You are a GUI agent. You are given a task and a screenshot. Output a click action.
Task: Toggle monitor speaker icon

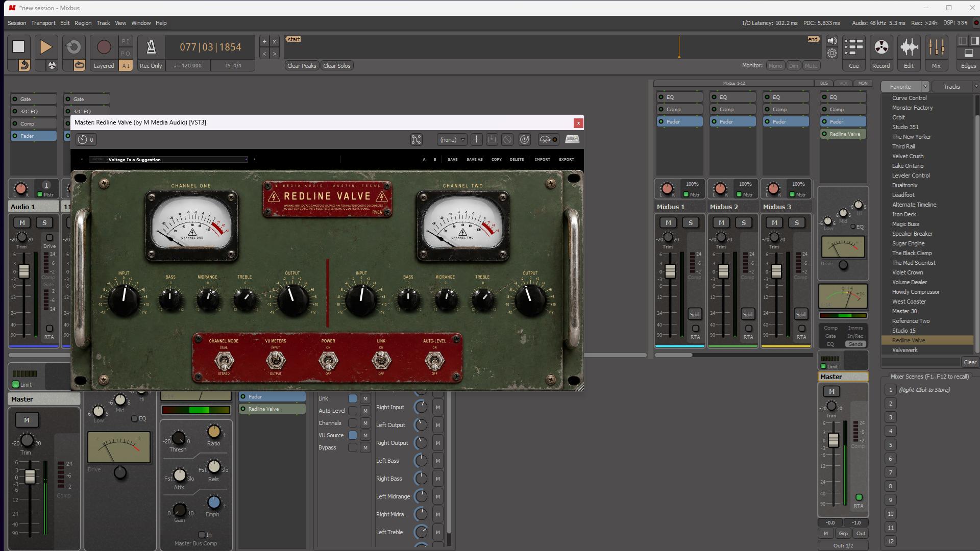tap(832, 41)
